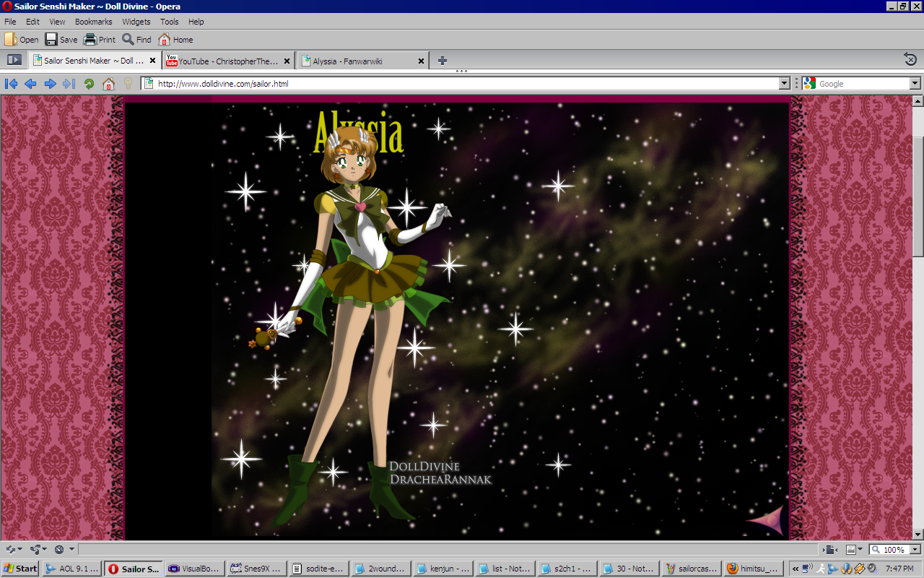Screen dimensions: 924x578
Task: Go back with the blue Back arrow
Action: (30, 84)
